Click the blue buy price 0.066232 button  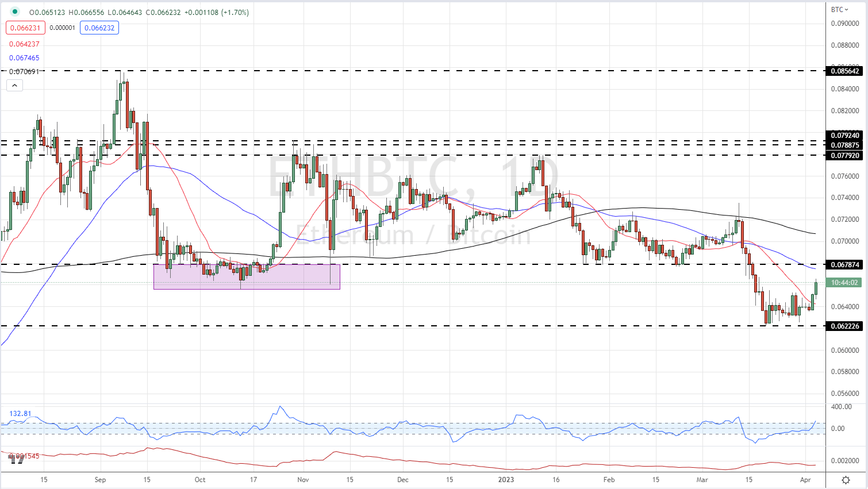click(x=99, y=28)
